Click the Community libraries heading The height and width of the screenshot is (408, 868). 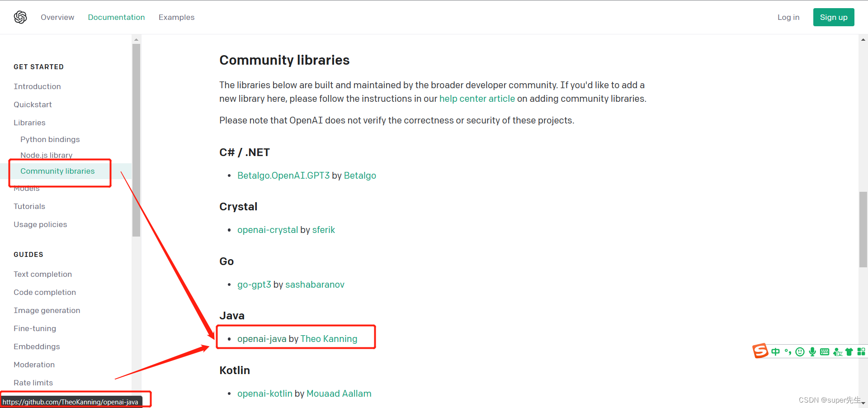pyautogui.click(x=284, y=60)
